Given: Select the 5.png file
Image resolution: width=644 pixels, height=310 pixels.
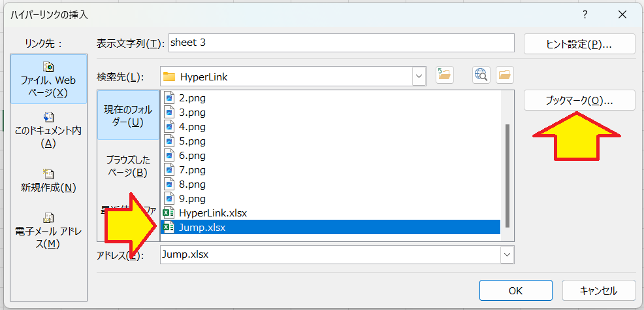Looking at the screenshot, I should pos(192,141).
